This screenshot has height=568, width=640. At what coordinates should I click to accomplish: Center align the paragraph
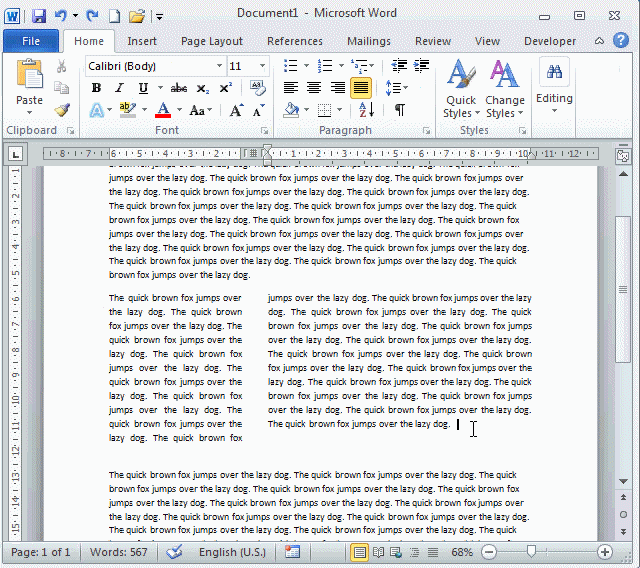pyautogui.click(x=314, y=88)
